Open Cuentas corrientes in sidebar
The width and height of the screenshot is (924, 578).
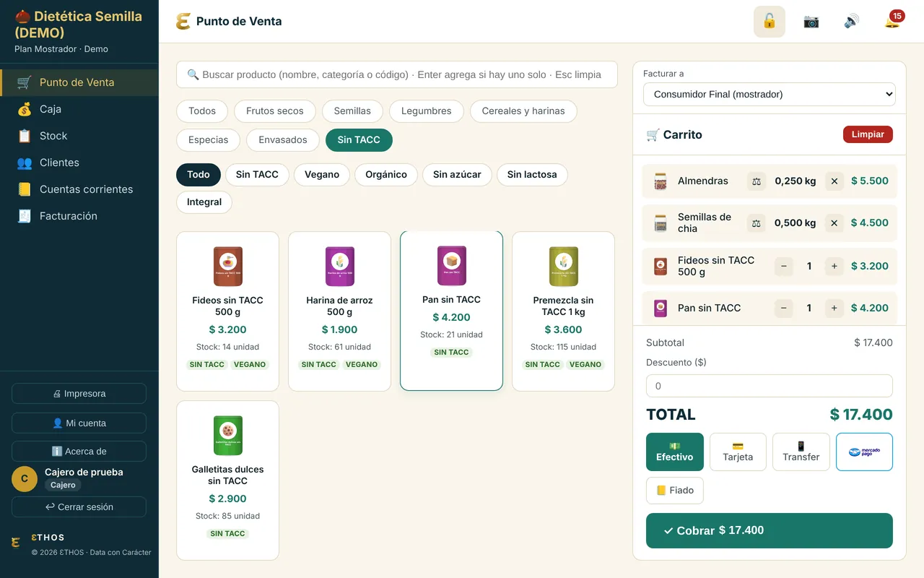click(x=79, y=189)
